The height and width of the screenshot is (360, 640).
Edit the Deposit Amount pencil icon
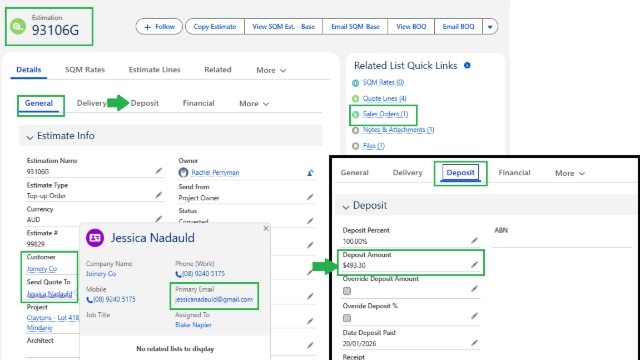pos(474,264)
